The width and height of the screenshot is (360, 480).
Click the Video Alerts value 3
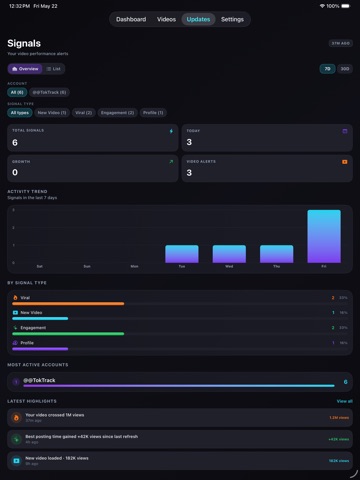[189, 173]
